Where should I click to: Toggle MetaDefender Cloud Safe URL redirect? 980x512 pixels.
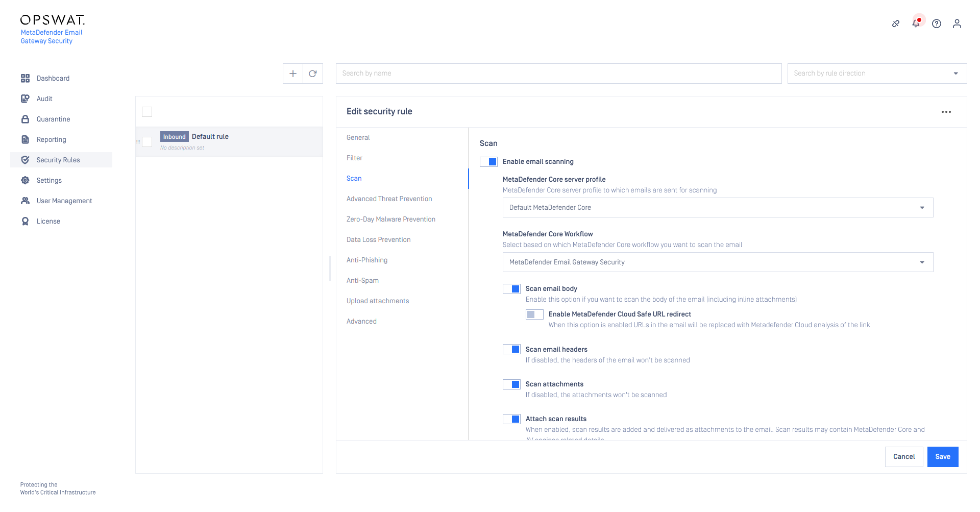click(x=534, y=314)
